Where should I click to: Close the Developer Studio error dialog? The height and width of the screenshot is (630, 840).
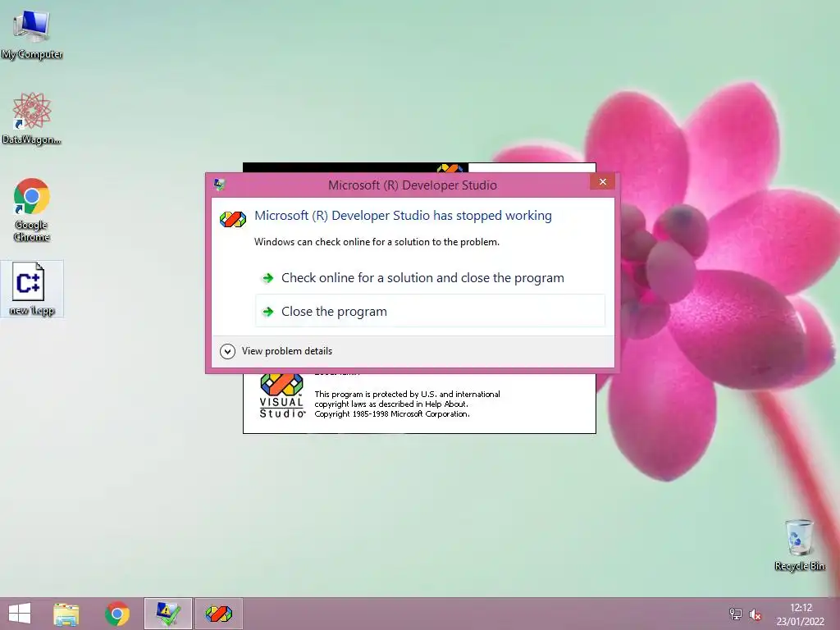(x=603, y=181)
